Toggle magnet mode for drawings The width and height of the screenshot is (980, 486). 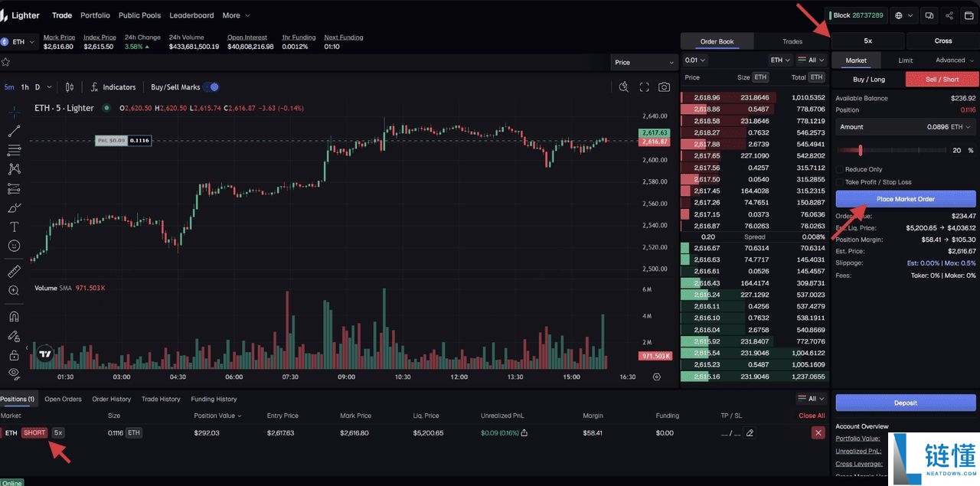(x=14, y=316)
